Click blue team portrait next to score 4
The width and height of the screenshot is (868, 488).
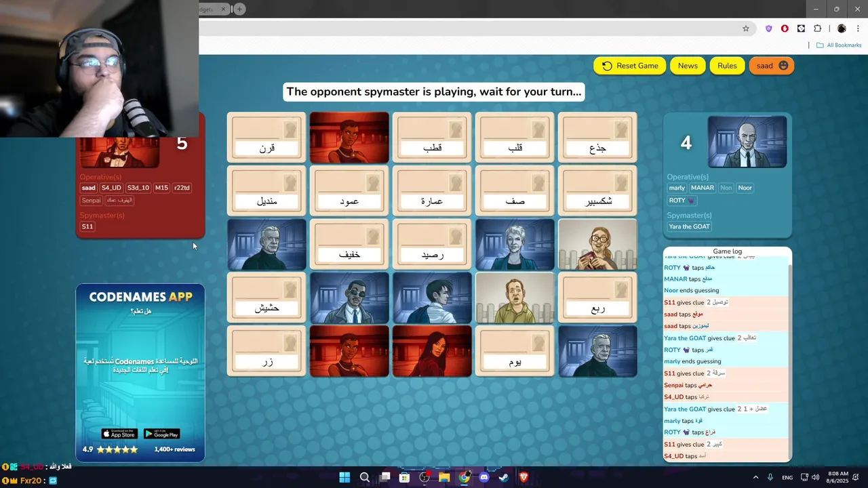[x=747, y=142]
